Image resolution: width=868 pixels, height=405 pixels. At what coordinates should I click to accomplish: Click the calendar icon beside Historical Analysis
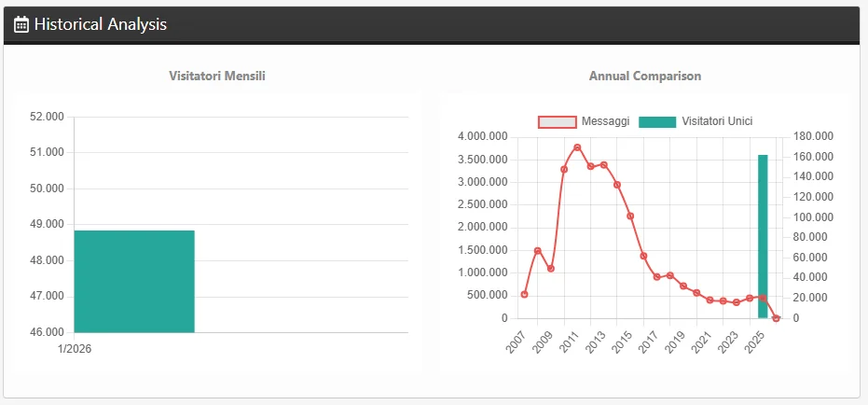tap(21, 25)
